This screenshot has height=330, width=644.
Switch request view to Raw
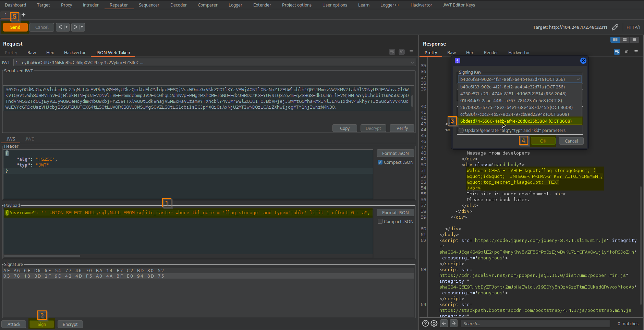point(32,52)
